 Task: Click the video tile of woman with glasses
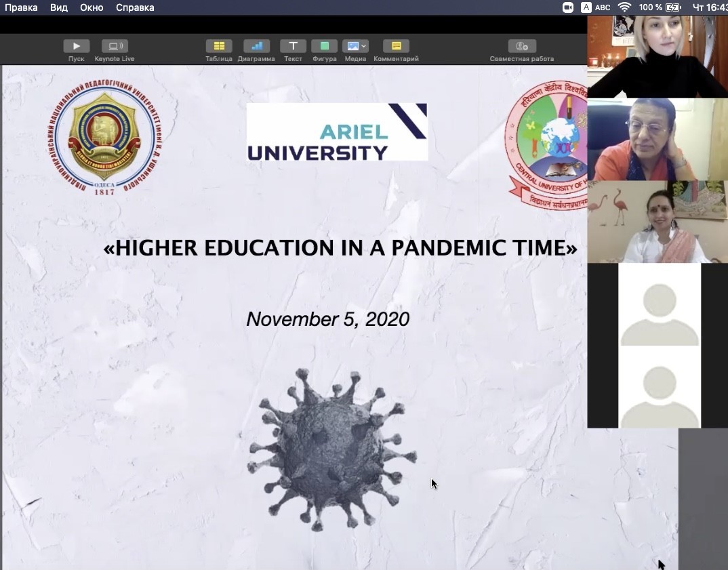658,139
